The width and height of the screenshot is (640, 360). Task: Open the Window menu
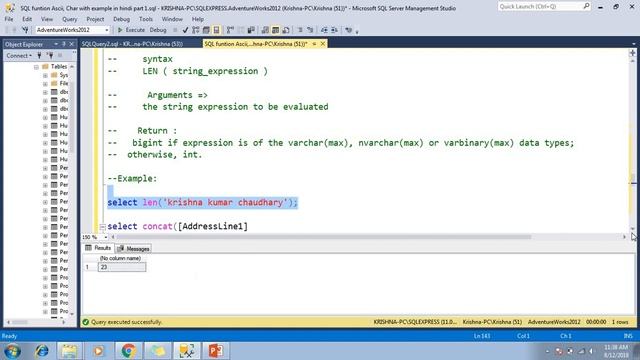172,19
